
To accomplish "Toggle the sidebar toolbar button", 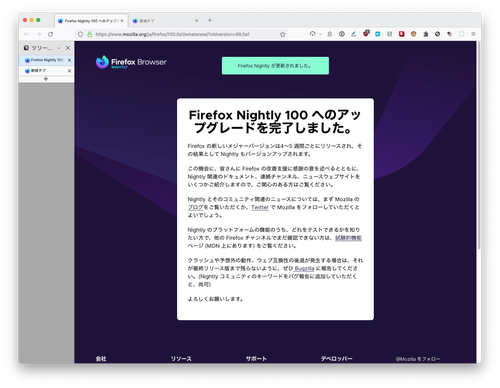I will coord(462,34).
